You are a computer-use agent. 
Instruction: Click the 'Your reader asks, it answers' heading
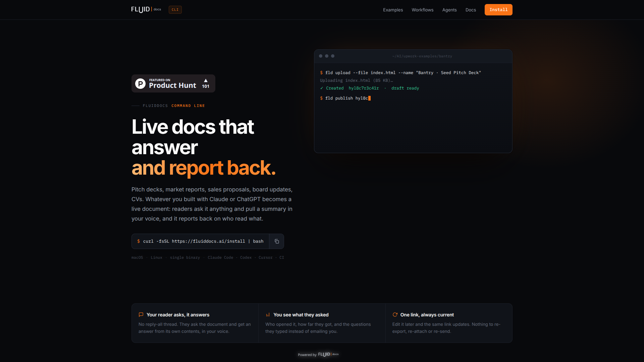pos(178,315)
